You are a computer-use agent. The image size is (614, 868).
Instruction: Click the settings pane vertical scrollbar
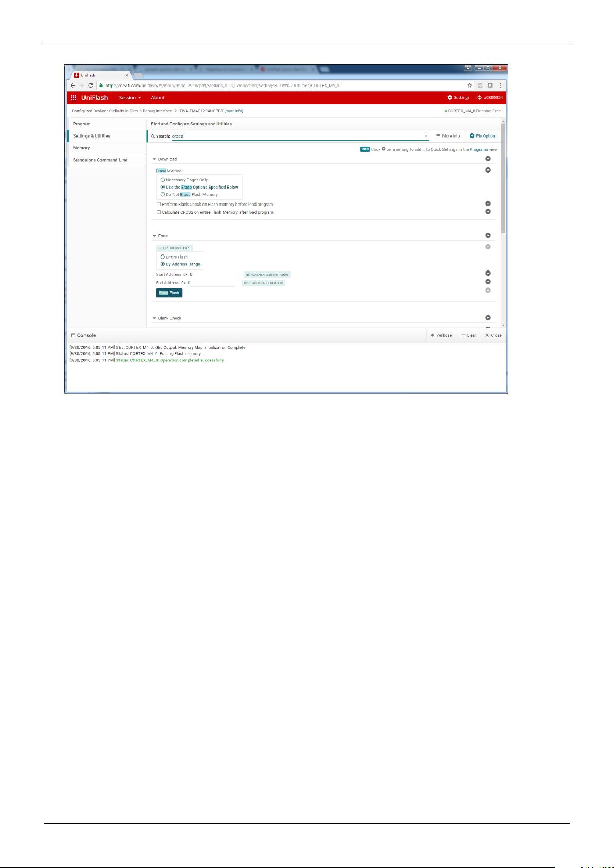tap(503, 178)
